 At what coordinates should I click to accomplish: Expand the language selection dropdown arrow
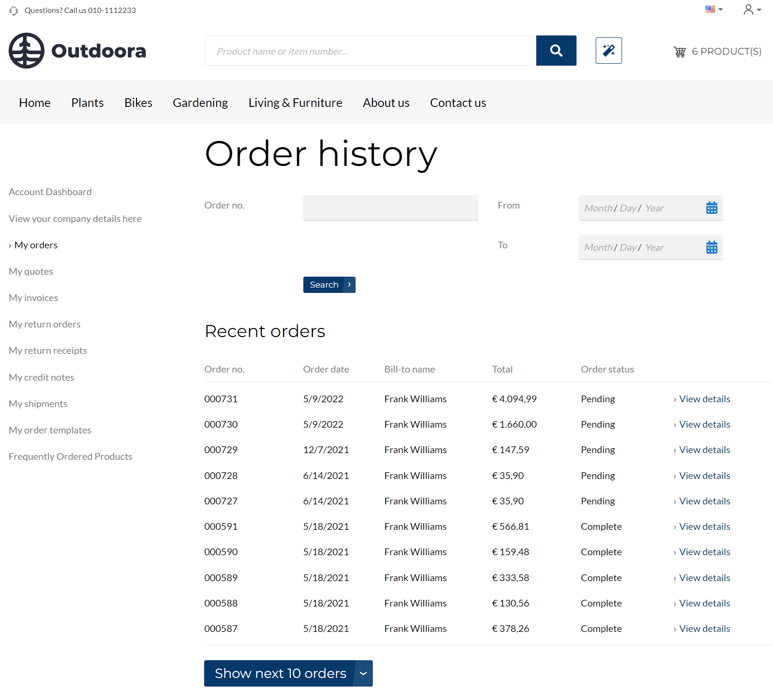720,10
